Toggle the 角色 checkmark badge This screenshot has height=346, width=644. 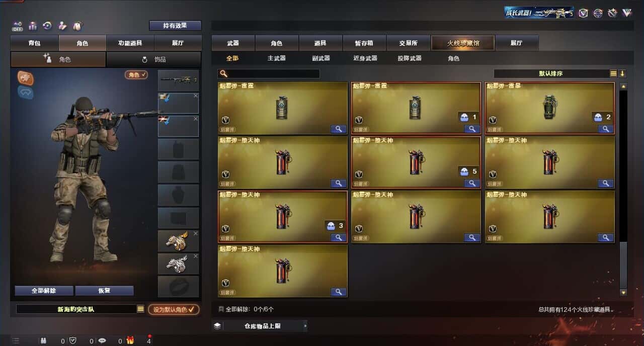(136, 74)
